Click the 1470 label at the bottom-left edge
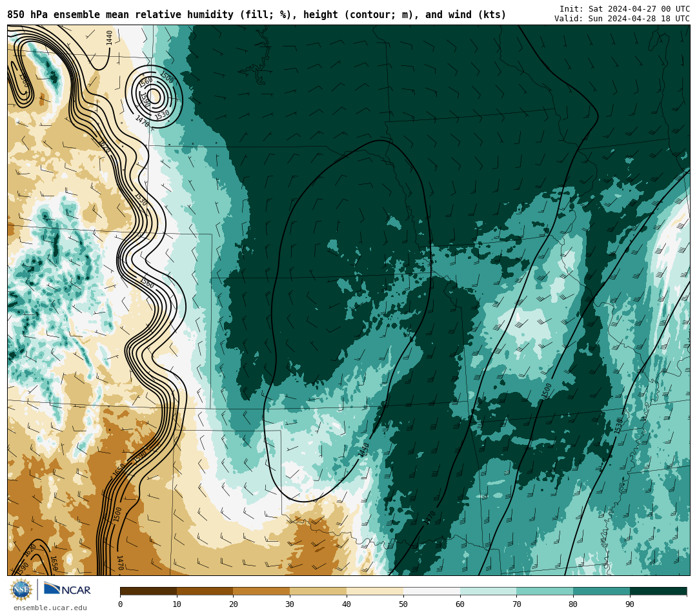The height and width of the screenshot is (616, 697). tap(119, 562)
